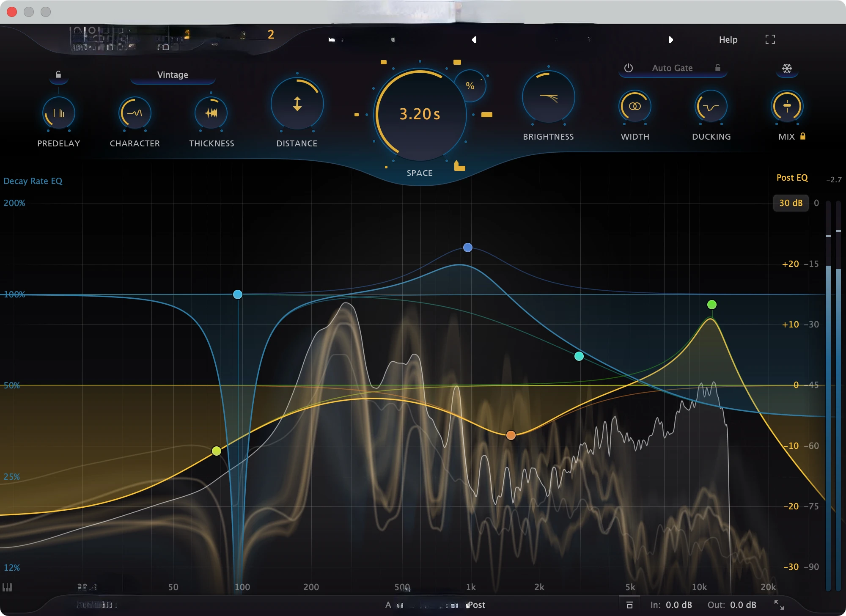
Task: Click the Out: 0.0 dB level
Action: (732, 605)
